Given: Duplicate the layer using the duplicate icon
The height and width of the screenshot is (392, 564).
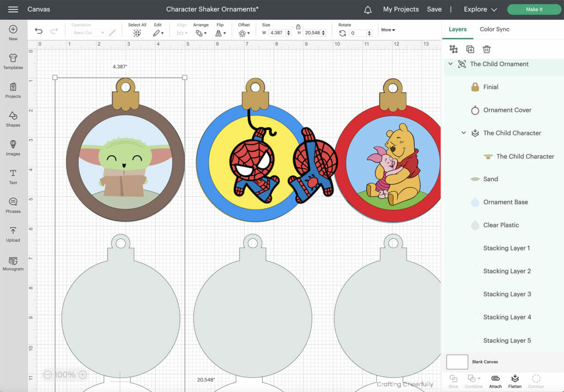Looking at the screenshot, I should coord(470,49).
